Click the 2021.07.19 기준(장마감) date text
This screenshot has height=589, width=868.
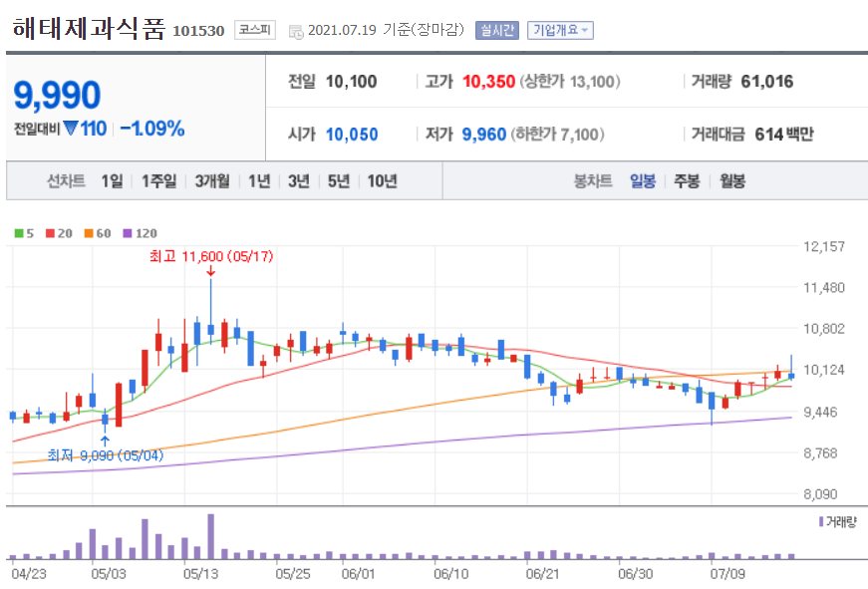coord(386,30)
